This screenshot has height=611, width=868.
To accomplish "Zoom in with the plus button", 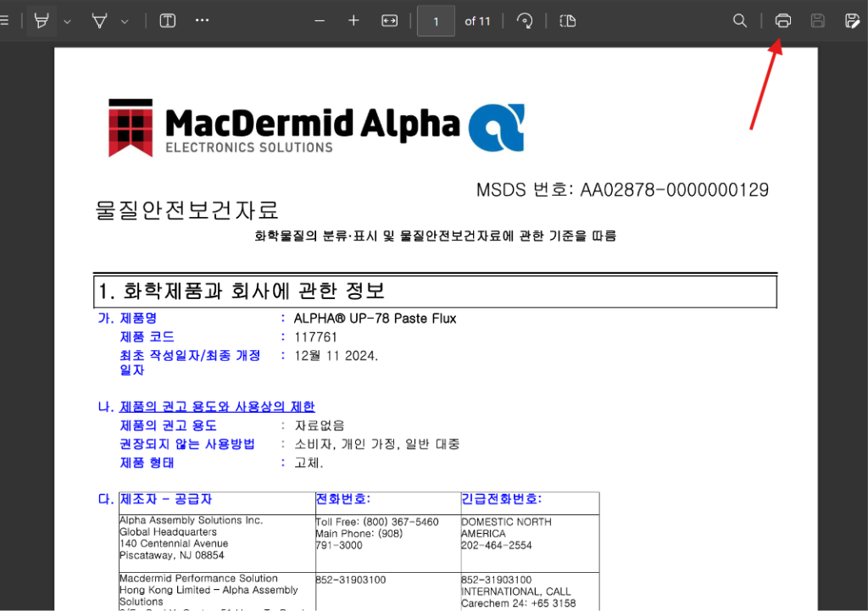I will click(x=353, y=21).
